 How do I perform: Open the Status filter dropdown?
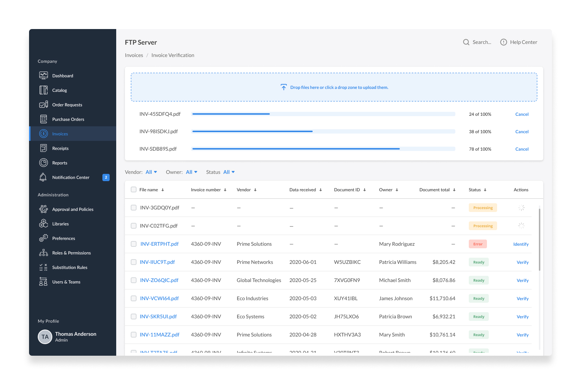(229, 172)
